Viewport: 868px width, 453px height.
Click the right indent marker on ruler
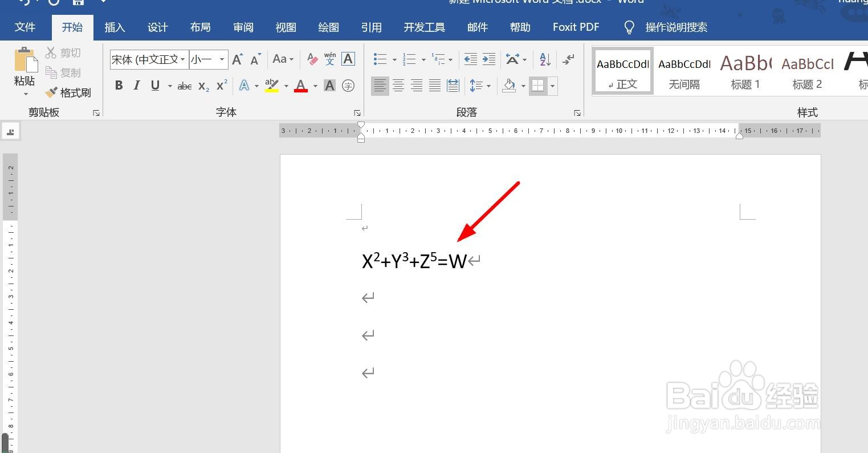[739, 135]
